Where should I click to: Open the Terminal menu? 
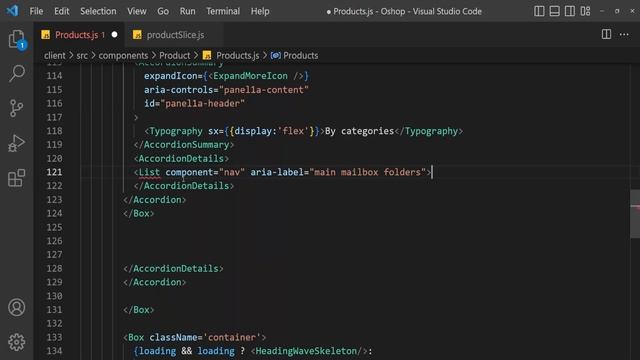223,11
